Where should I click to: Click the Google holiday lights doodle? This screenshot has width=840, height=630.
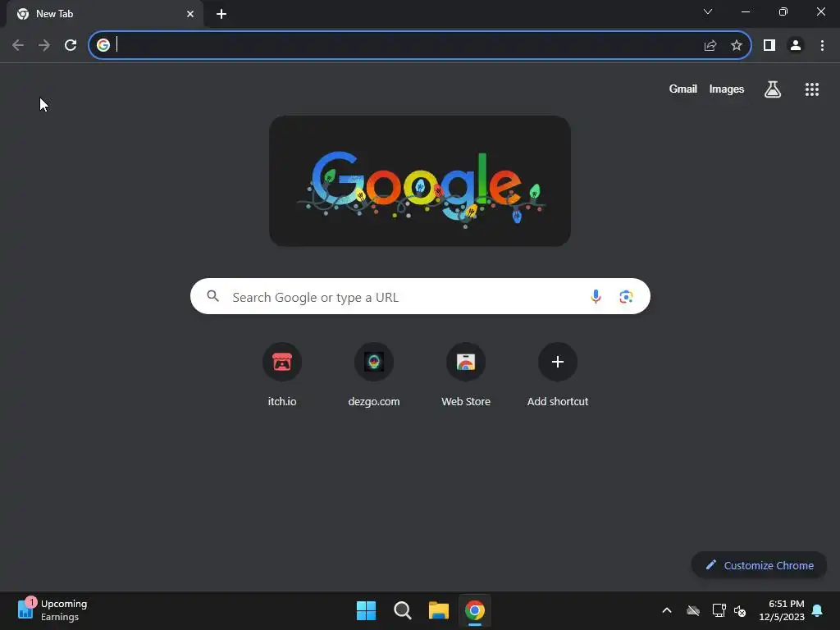(420, 181)
